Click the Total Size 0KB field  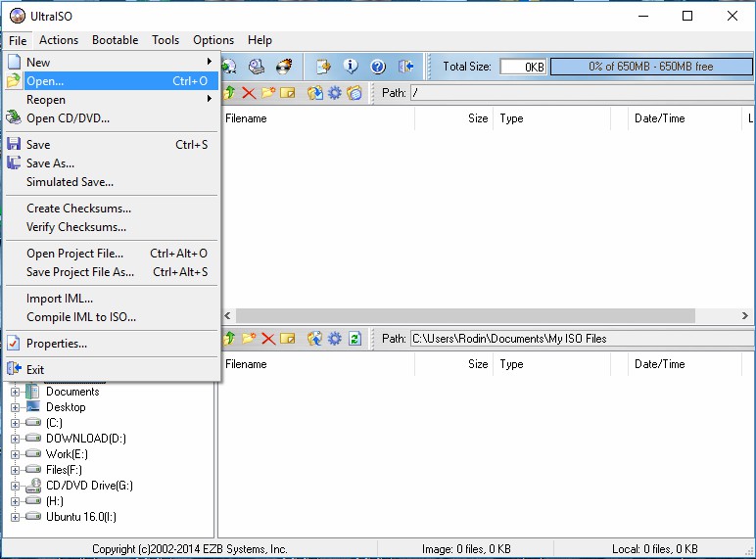[523, 67]
